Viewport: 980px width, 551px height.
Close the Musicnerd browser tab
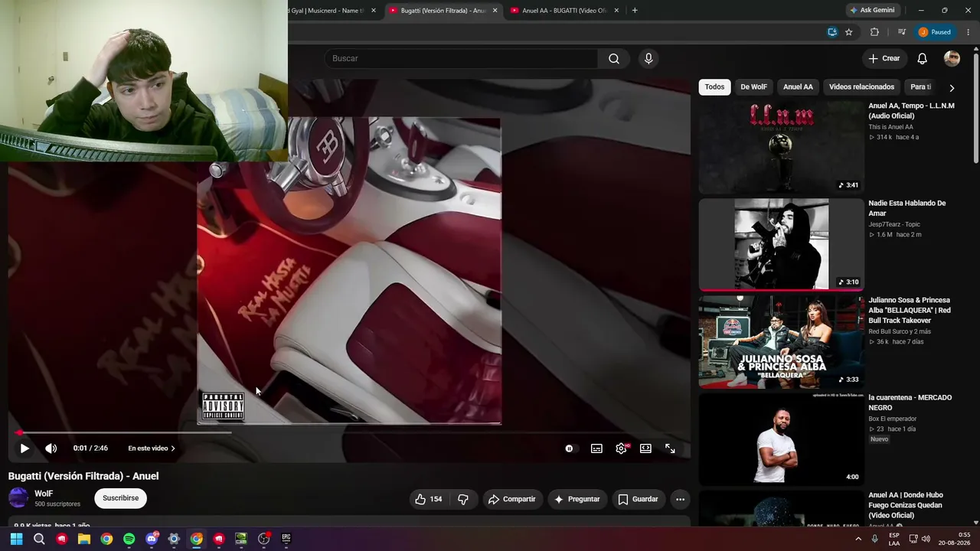pos(374,11)
